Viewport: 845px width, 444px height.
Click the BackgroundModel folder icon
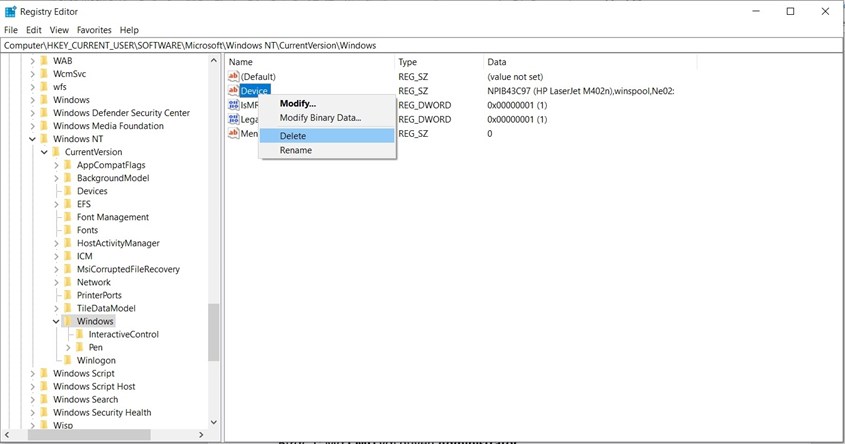tap(68, 178)
